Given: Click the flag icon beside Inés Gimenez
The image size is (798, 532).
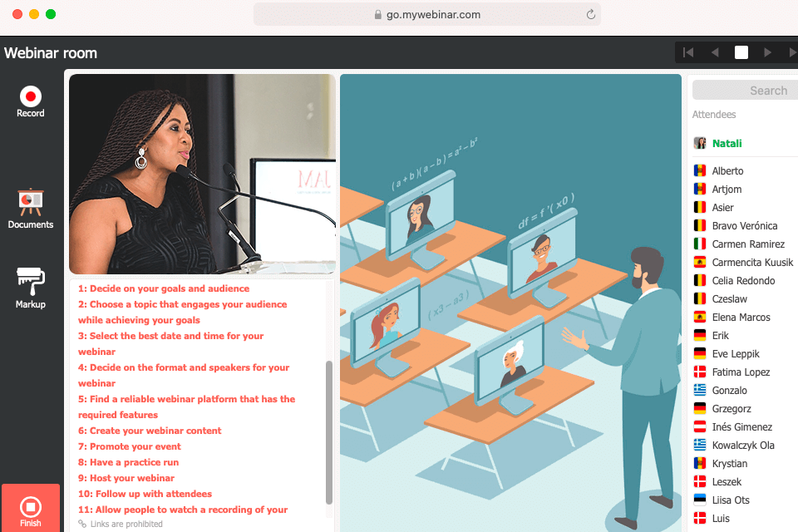Looking at the screenshot, I should pyautogui.click(x=700, y=426).
